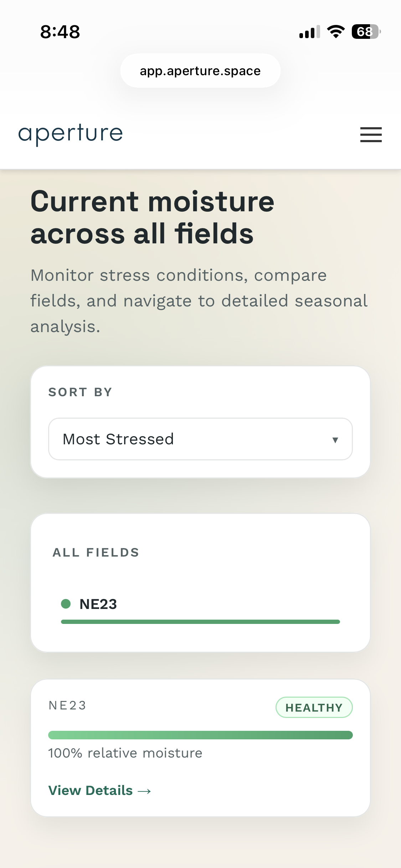Select the green line in All Fields chart

200,622
